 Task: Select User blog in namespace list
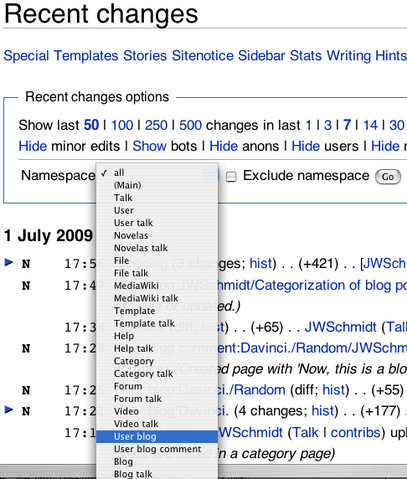click(x=157, y=437)
